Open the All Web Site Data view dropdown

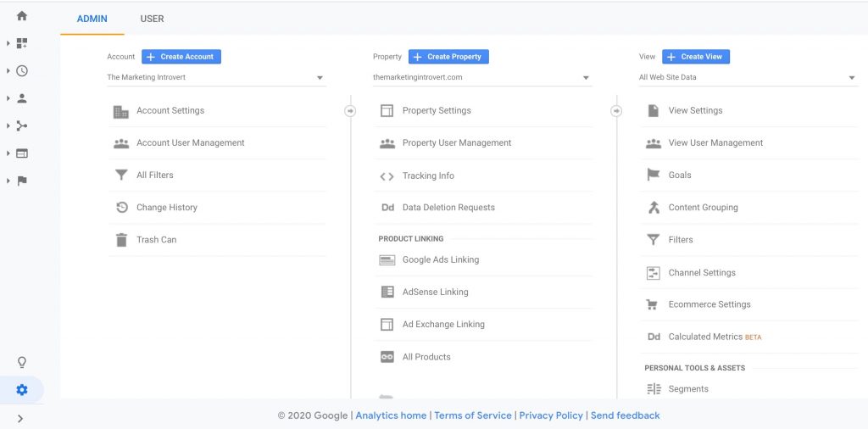click(x=748, y=77)
